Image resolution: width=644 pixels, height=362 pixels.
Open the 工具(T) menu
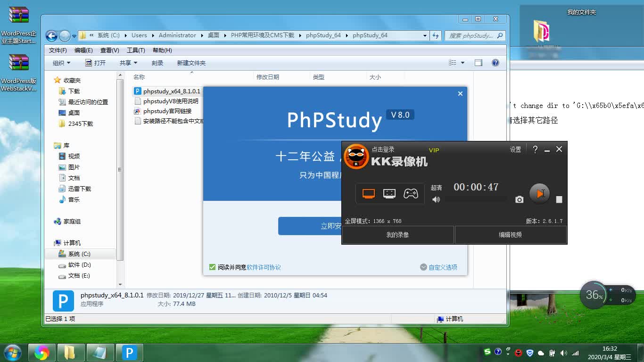tap(136, 50)
